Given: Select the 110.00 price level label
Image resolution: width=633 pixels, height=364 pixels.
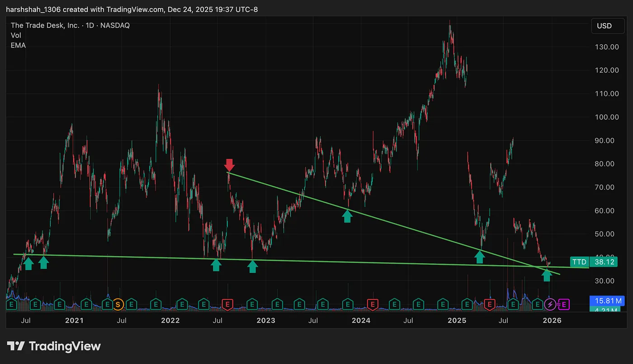Looking at the screenshot, I should coord(607,94).
